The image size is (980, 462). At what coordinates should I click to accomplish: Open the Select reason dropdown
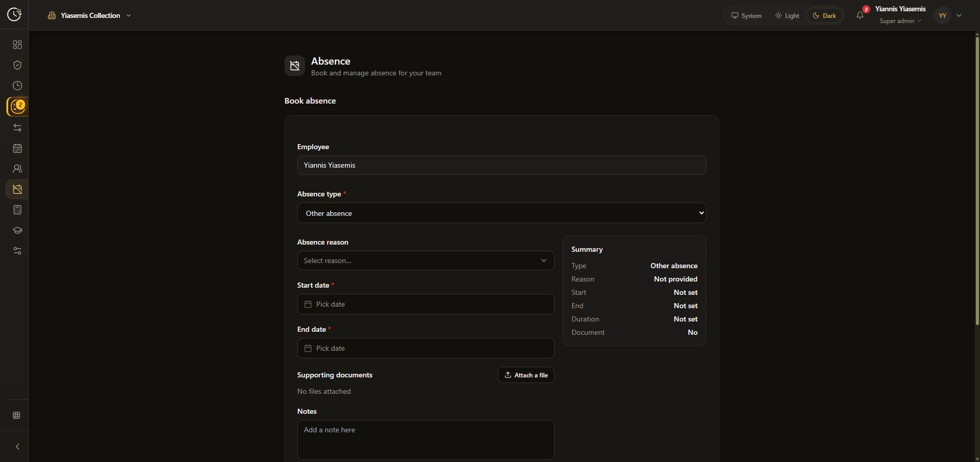click(x=425, y=260)
